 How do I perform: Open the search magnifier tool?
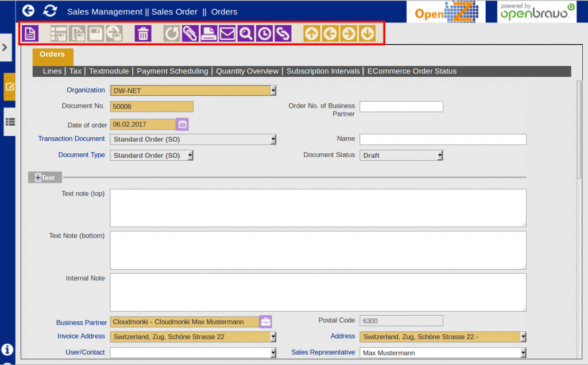(x=246, y=34)
